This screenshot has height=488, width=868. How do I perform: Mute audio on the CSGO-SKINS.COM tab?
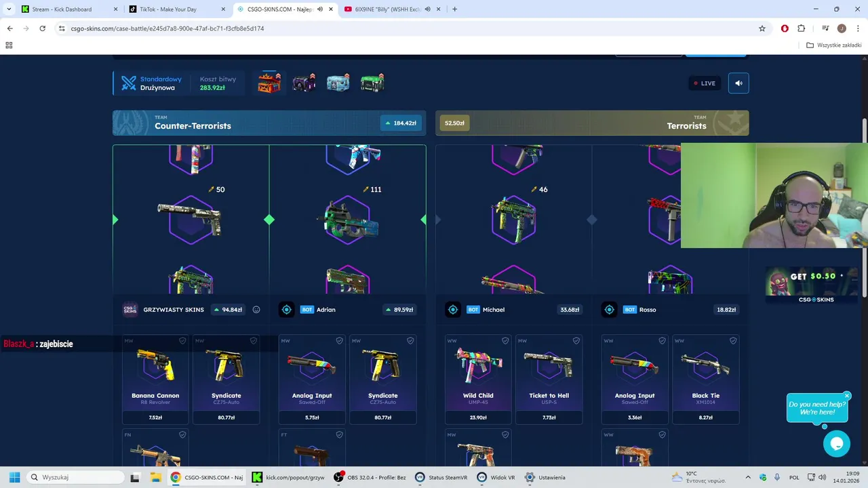point(319,9)
